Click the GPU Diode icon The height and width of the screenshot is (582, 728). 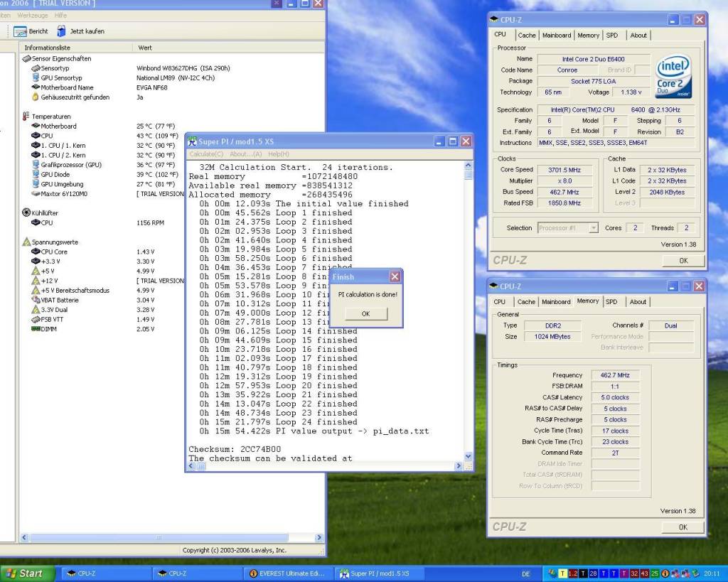[x=36, y=175]
